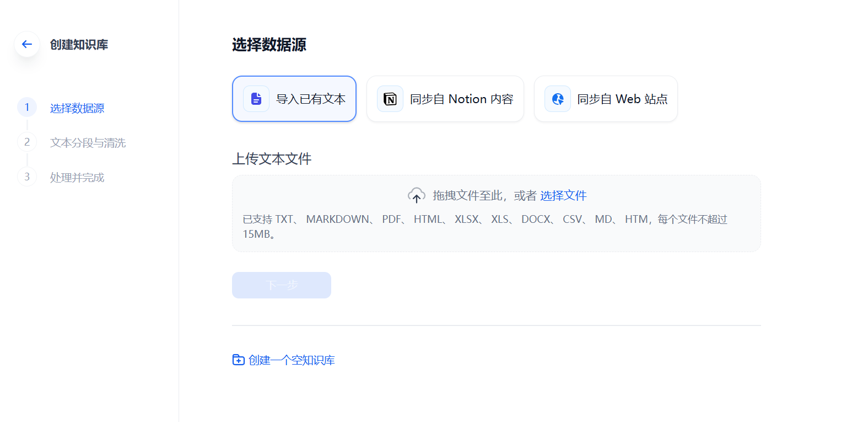Click the 下一步 button
Viewport: 868px width, 422px height.
coord(282,285)
